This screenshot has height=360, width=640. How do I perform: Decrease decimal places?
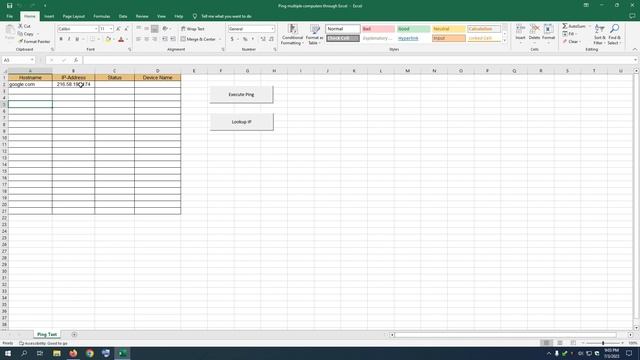click(x=271, y=39)
